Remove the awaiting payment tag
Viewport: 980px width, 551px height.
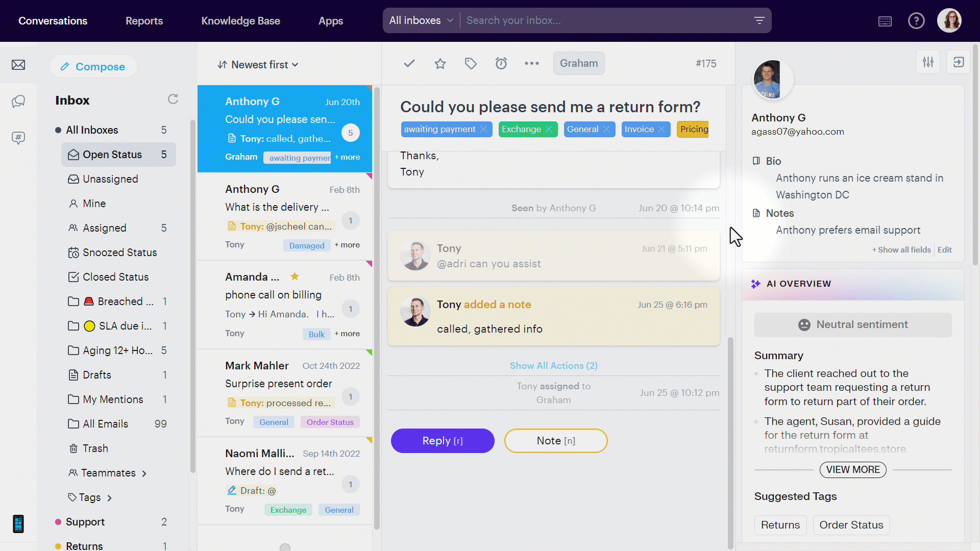[483, 130]
